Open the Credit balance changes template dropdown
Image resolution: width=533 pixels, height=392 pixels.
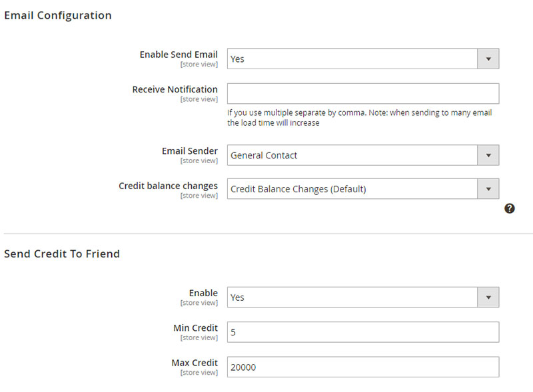tap(363, 189)
